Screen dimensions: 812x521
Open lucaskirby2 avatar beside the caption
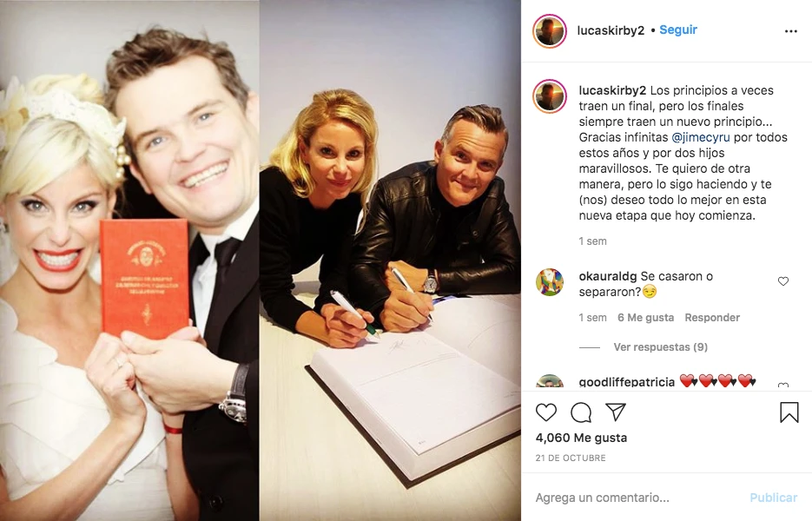coord(550,96)
